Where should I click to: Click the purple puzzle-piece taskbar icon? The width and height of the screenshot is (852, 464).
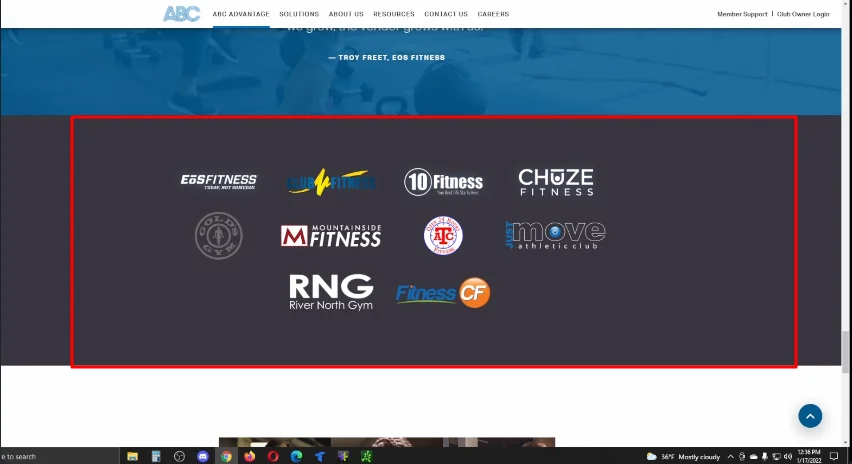pyautogui.click(x=343, y=456)
